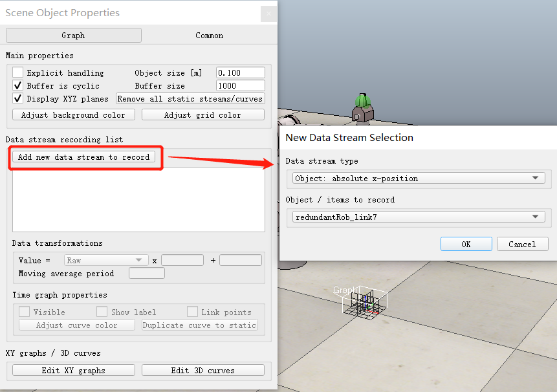
Task: Click the value multiplier input field
Action: point(182,260)
